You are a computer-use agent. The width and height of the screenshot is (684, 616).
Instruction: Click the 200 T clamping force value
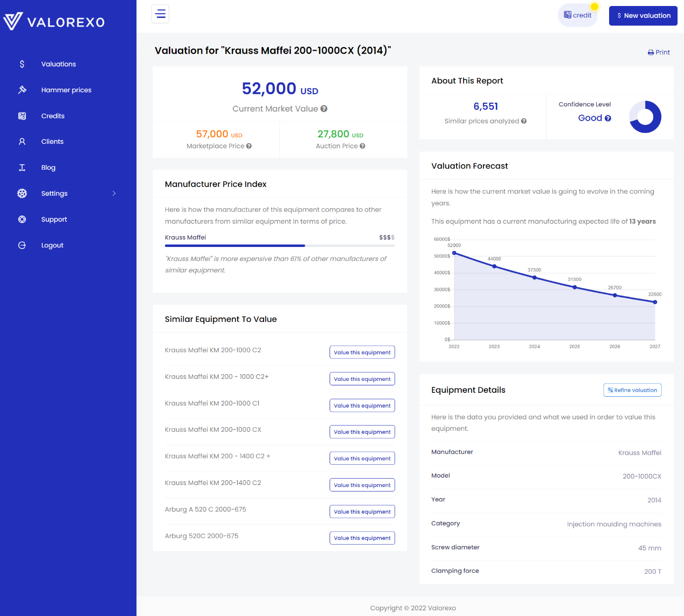pos(653,572)
